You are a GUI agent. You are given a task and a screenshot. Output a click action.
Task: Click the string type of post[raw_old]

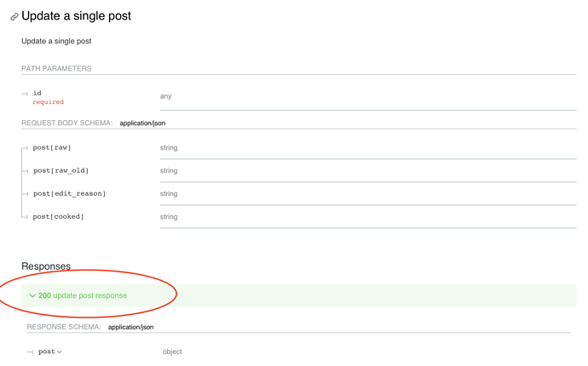point(169,171)
